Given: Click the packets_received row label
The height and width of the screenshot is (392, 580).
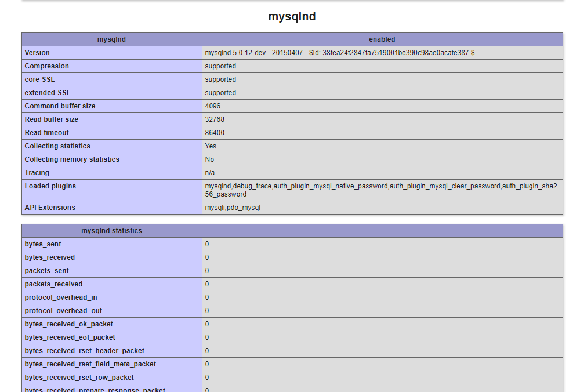Looking at the screenshot, I should click(54, 284).
